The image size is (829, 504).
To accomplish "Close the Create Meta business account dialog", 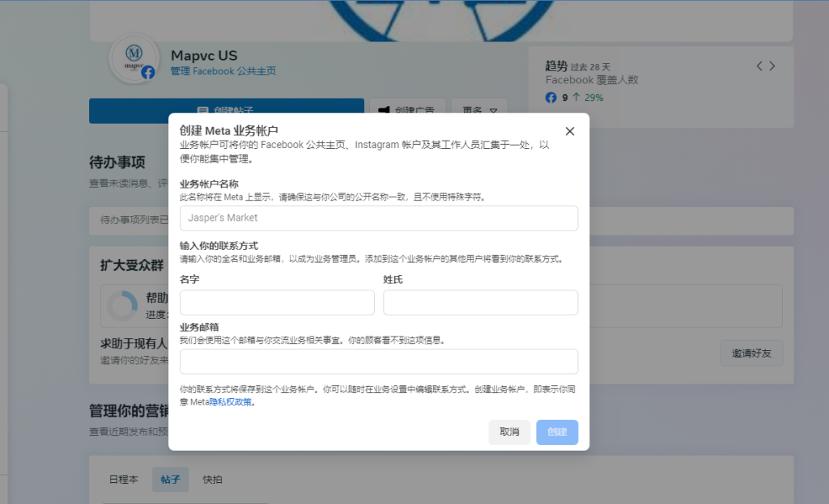I will 569,131.
